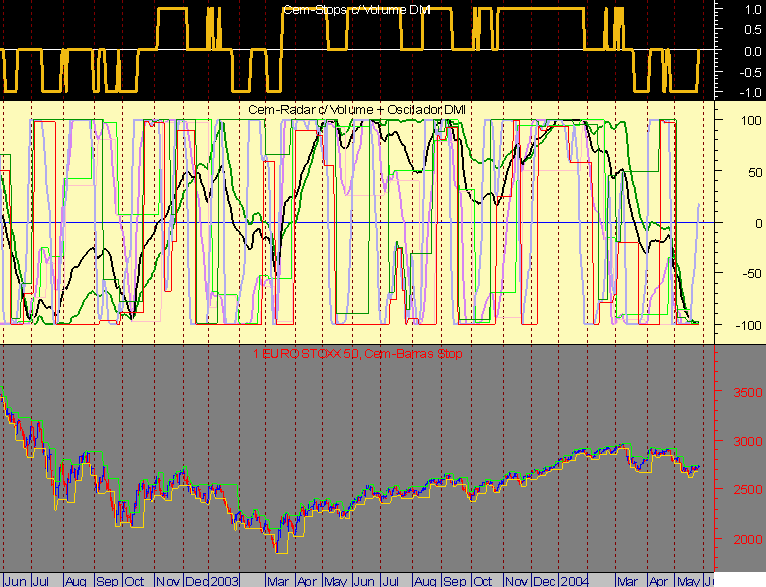Select the -1.0 value on the stops axis

point(750,93)
